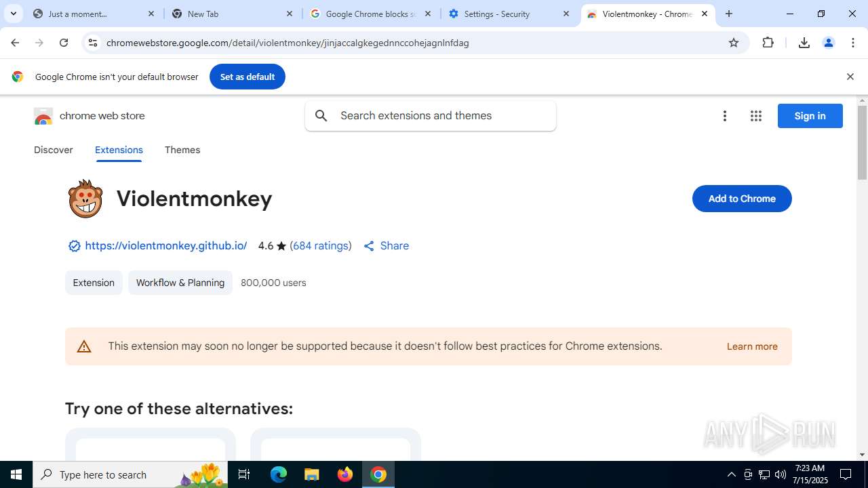
Task: Open the Learn more link
Action: 752,346
